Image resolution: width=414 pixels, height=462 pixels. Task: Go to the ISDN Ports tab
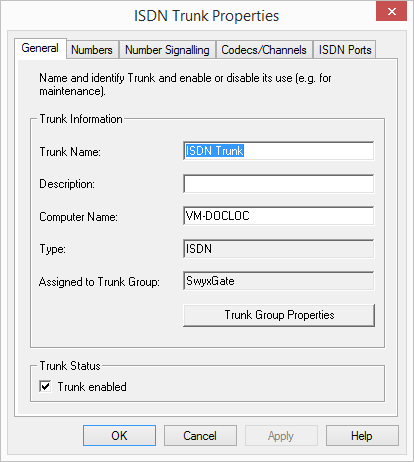pyautogui.click(x=345, y=50)
